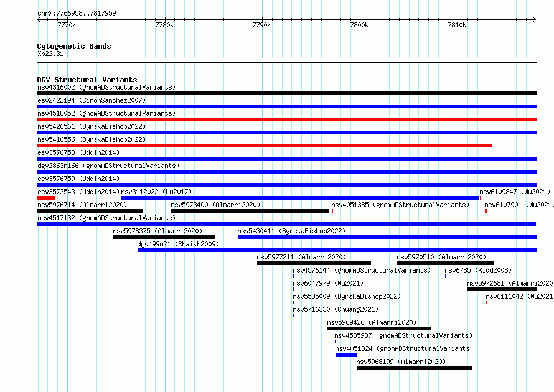Open nsv5535009 ByrskaBishop2022 label
Image resolution: width=554 pixels, height=392 pixels.
point(347,296)
